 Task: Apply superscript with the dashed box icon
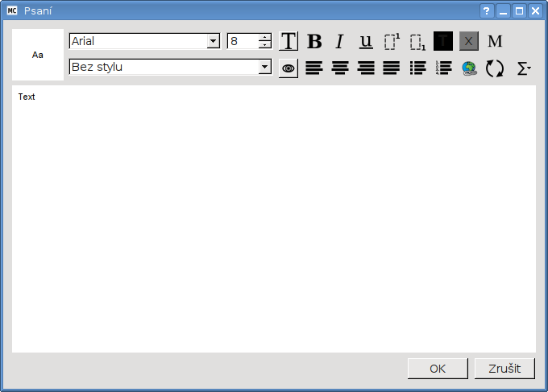pos(392,41)
